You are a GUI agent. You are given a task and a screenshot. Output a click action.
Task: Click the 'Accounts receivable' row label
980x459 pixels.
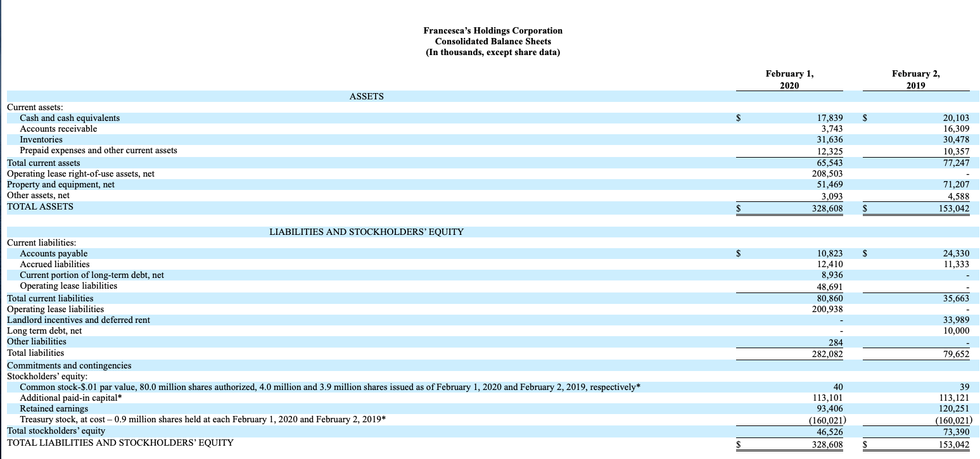(x=58, y=129)
